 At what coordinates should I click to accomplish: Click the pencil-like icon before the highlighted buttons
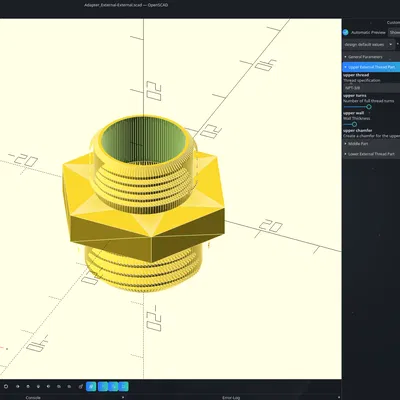point(80,387)
